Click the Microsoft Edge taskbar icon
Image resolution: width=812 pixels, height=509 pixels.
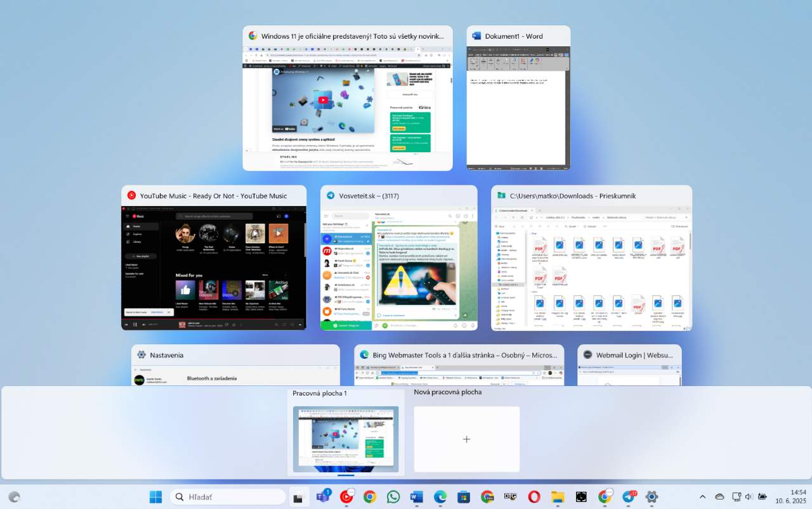tap(440, 497)
